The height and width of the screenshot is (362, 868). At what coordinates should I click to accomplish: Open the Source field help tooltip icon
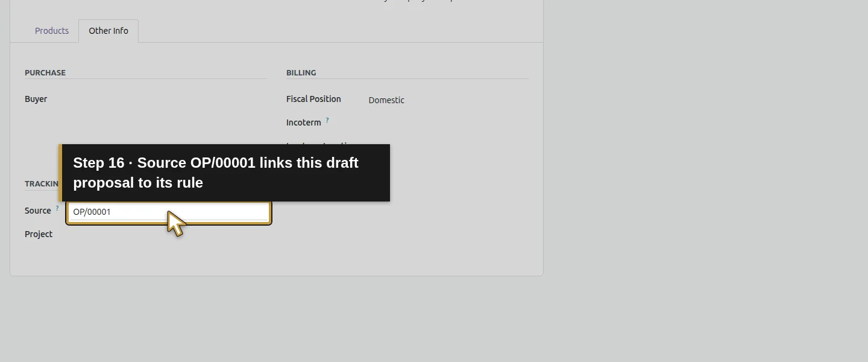coord(57,208)
